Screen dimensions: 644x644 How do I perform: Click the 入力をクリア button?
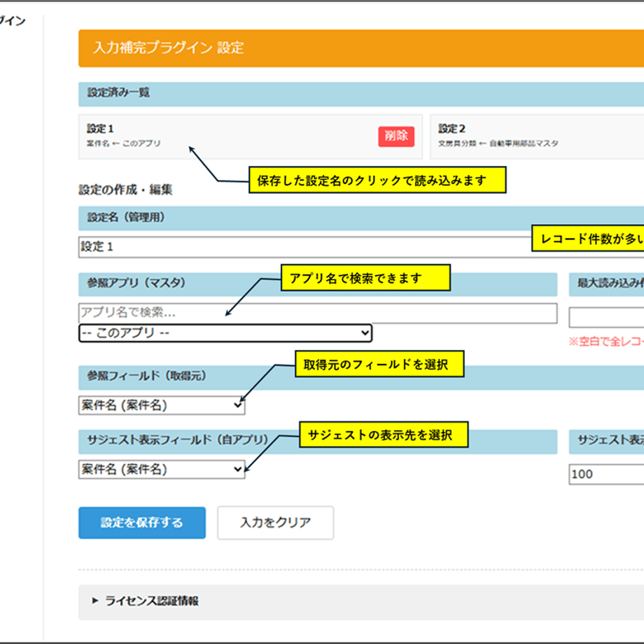(276, 523)
